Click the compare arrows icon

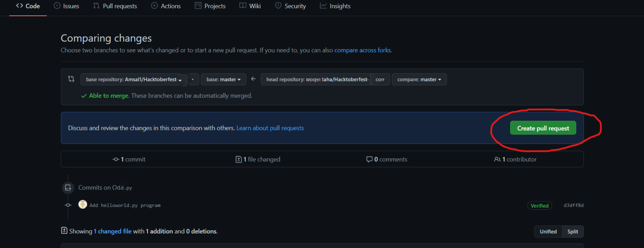(x=71, y=79)
